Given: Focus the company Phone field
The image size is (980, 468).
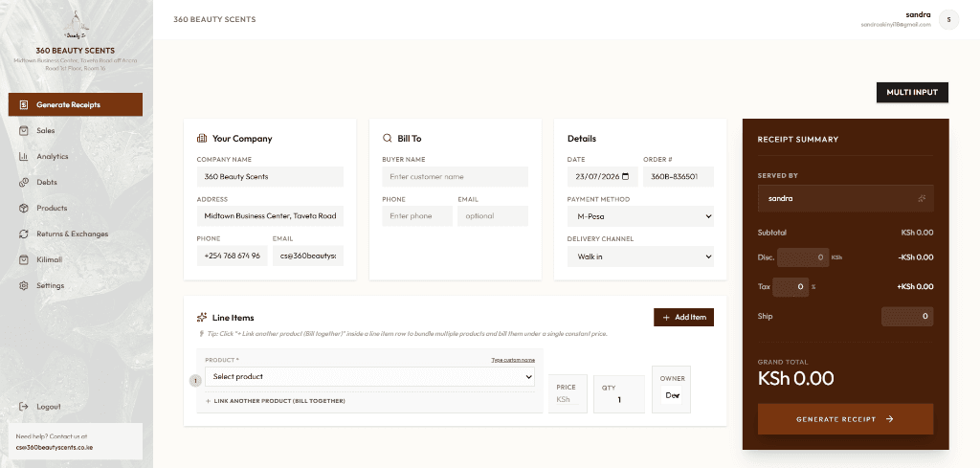Looking at the screenshot, I should [x=232, y=256].
